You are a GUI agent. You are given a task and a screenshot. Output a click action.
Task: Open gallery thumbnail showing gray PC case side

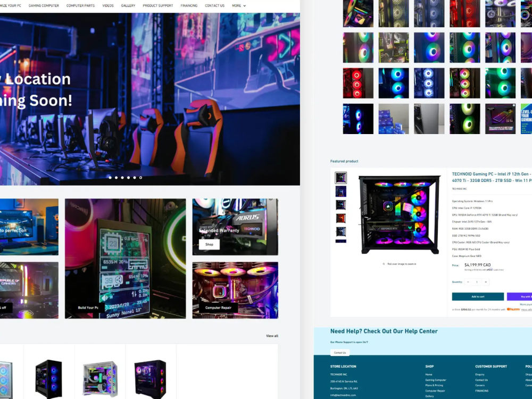(429, 119)
